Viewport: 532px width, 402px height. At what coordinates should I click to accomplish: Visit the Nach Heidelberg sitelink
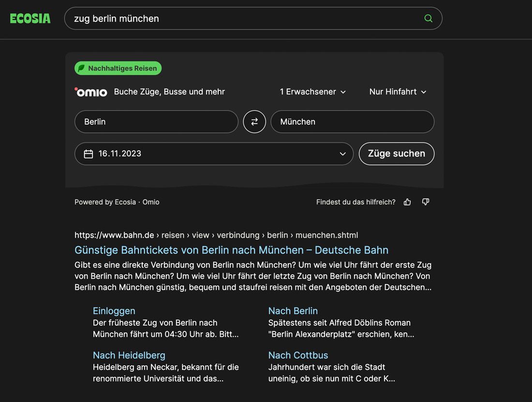(x=129, y=355)
